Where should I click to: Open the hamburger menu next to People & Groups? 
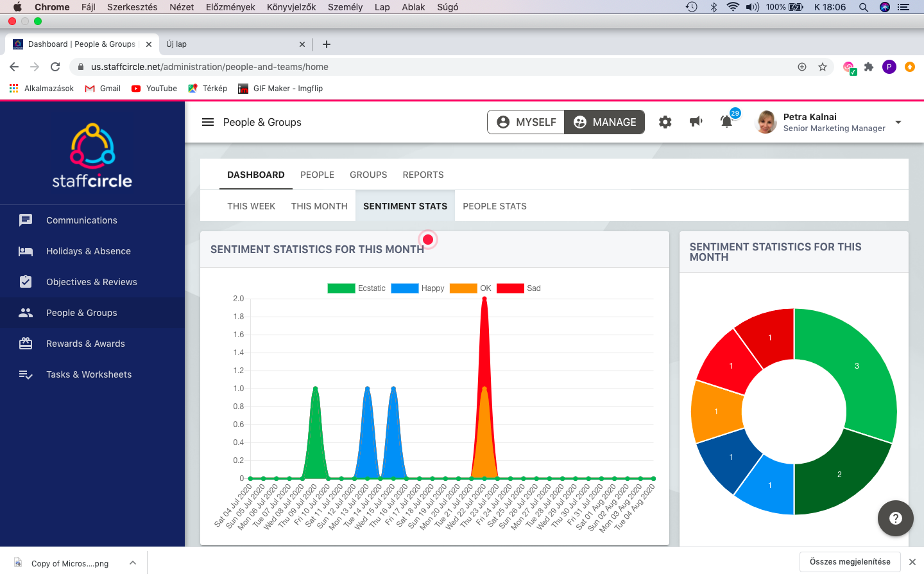[x=208, y=122]
